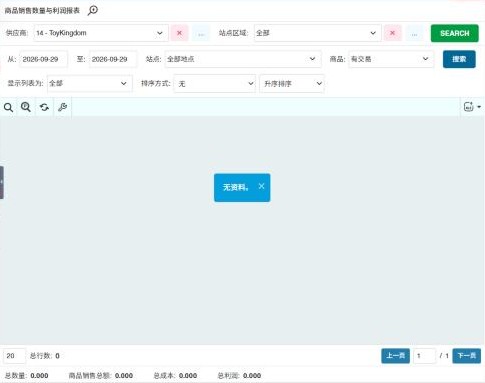Expand the collapsed left side panel handle

pyautogui.click(x=2, y=182)
